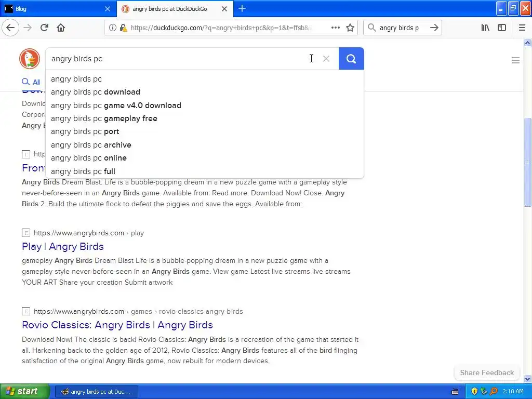Screen dimensions: 532x399
Task: Pick suggestion 'angry birds pc gameplay free'
Action: pyautogui.click(x=205, y=118)
